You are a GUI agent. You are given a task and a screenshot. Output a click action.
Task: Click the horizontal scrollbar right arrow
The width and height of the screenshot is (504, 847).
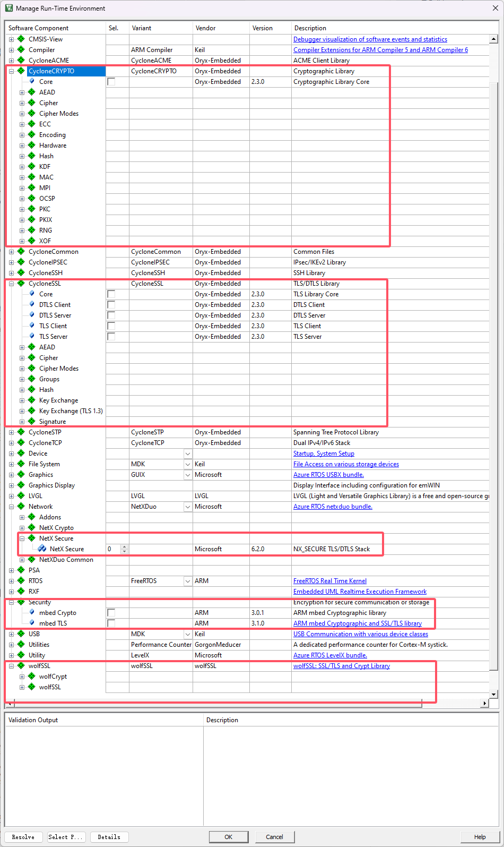pyautogui.click(x=484, y=703)
